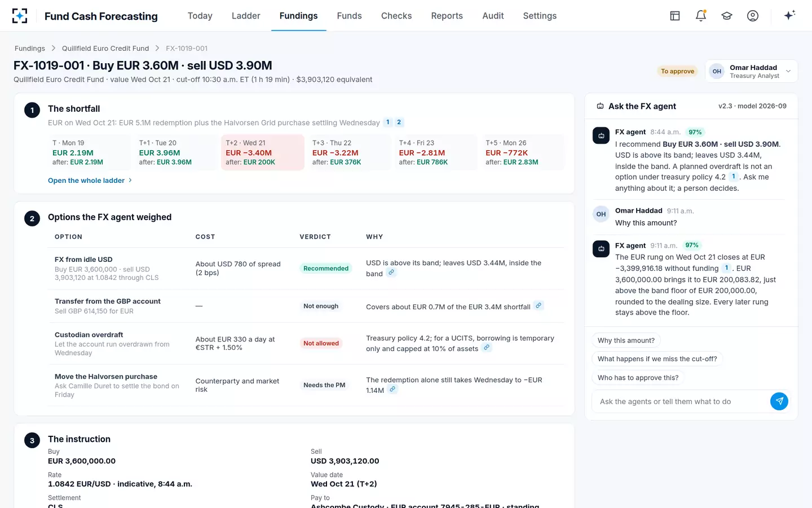This screenshot has width=812, height=508.
Task: Open the Checks tab
Action: [396, 16]
